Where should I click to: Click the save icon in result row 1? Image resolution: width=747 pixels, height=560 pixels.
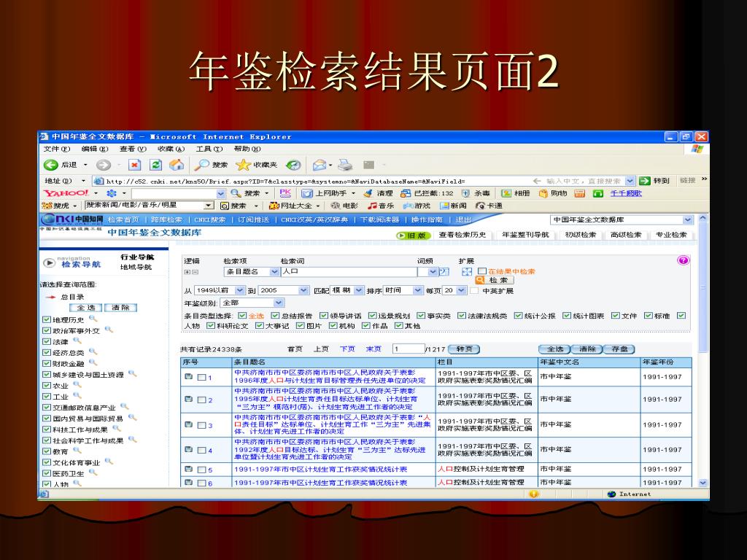(189, 377)
